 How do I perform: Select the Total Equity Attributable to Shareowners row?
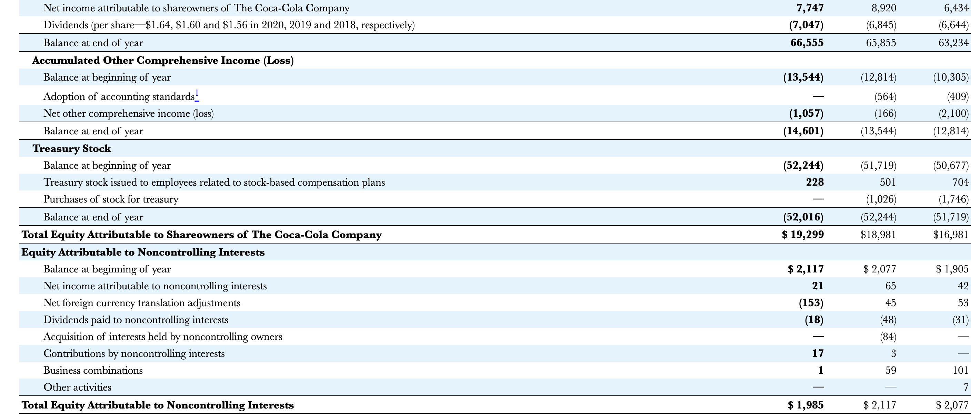[201, 235]
